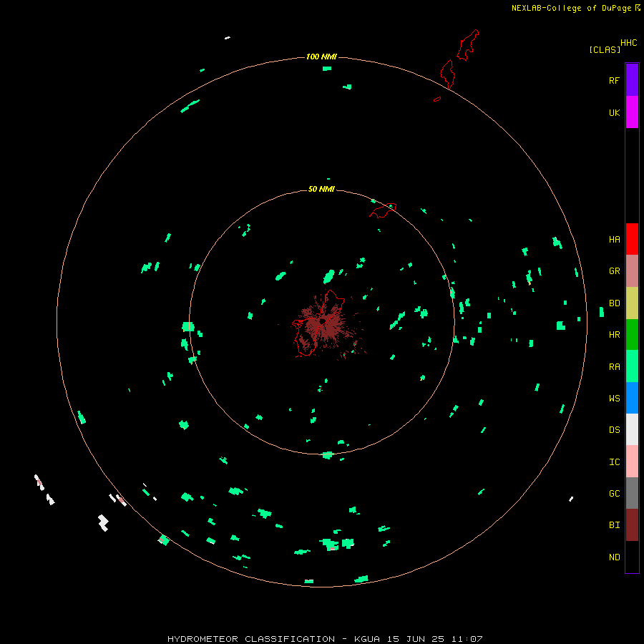Click the '100 NMI' range ring label
The width and height of the screenshot is (644, 644).
321,57
